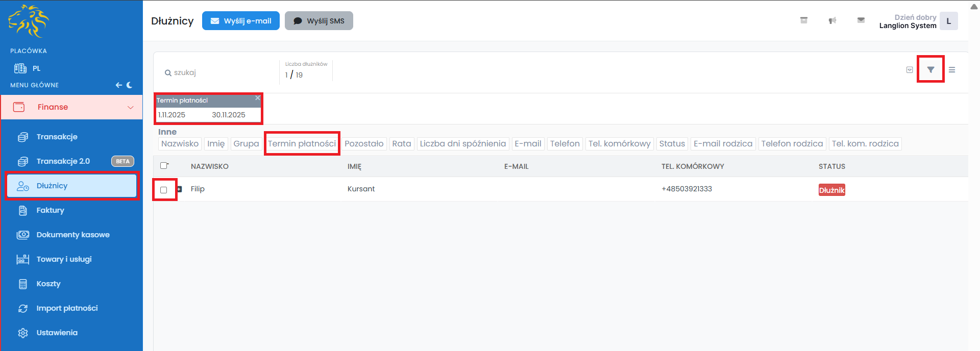Click the Wyślij e-mail button
The image size is (980, 351).
pos(241,21)
